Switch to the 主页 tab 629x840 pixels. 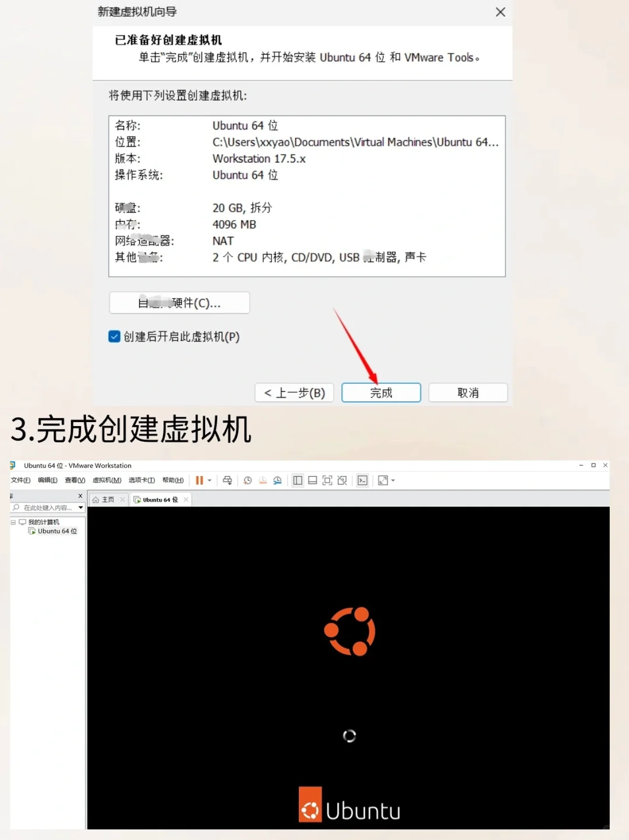tap(108, 499)
